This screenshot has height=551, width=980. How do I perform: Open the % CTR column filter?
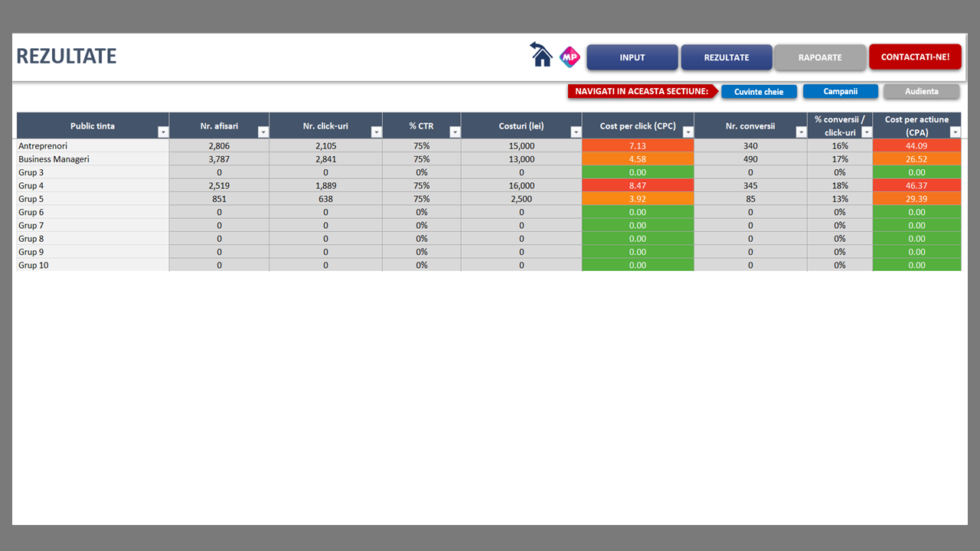[455, 132]
